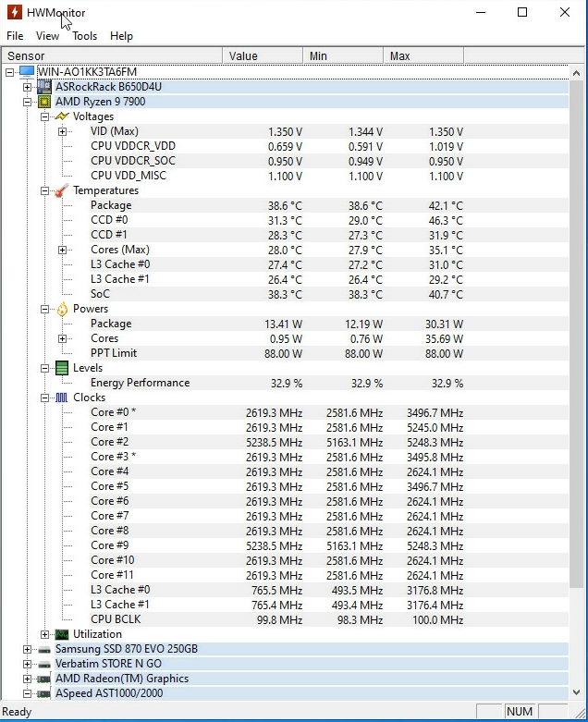The height and width of the screenshot is (722, 588).
Task: Click the Temperatures thermometer icon
Action: click(x=62, y=190)
